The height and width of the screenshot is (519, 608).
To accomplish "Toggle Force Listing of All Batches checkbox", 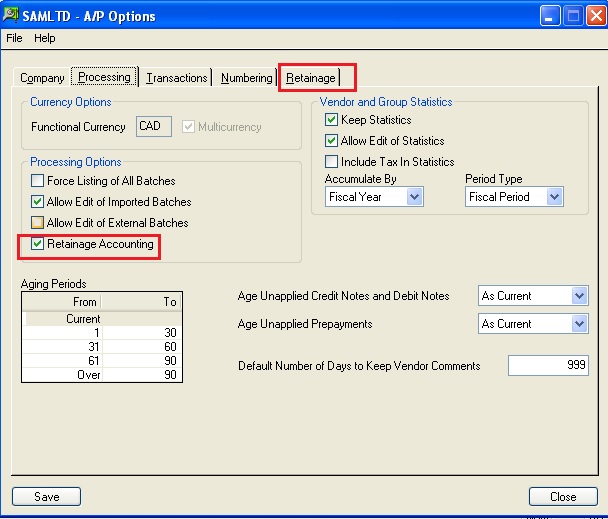I will click(x=37, y=181).
